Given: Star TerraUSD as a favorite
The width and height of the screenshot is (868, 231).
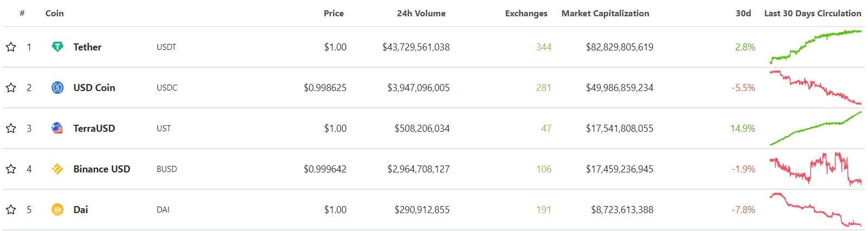Looking at the screenshot, I should click(x=11, y=129).
